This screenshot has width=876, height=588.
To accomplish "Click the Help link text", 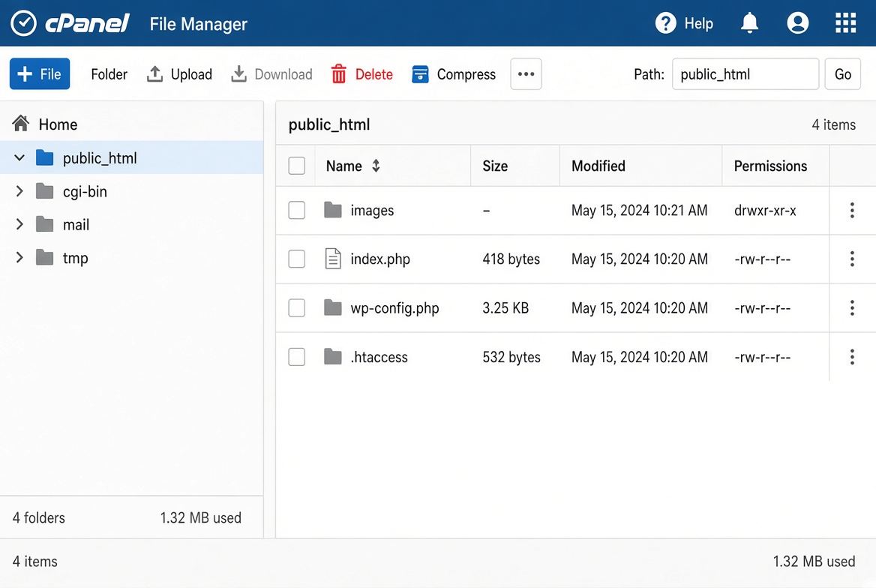I will tap(698, 23).
